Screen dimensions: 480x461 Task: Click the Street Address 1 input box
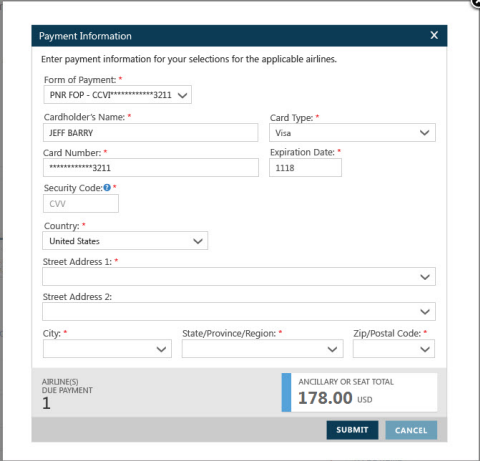(239, 277)
